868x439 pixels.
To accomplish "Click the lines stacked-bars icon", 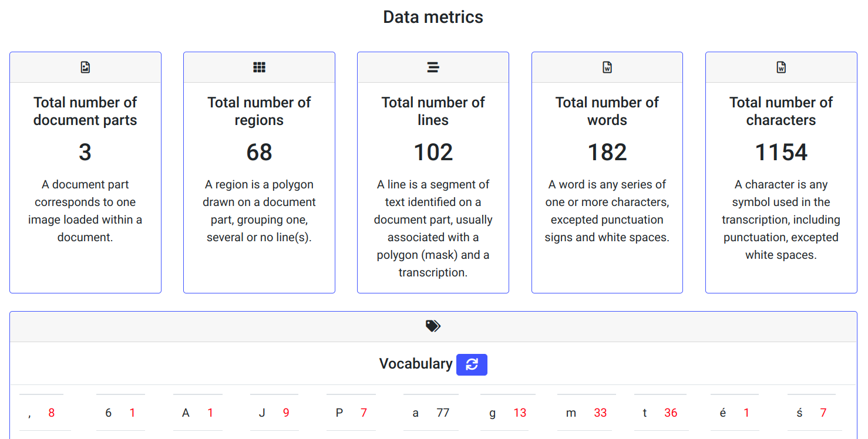I will click(433, 67).
